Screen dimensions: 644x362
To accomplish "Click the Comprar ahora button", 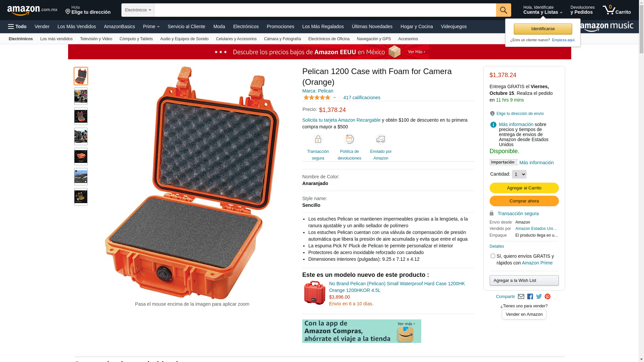I will click(524, 201).
